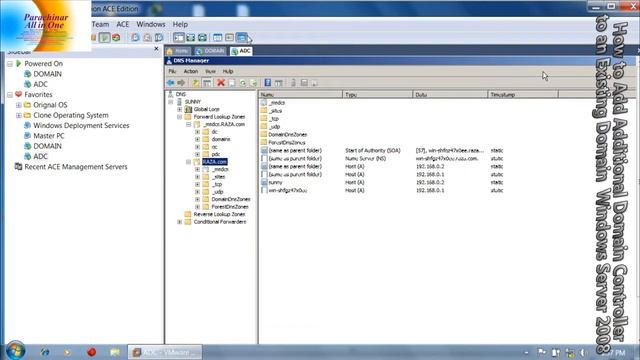Close the Sidebar panel
640x360 pixels.
pos(156,49)
